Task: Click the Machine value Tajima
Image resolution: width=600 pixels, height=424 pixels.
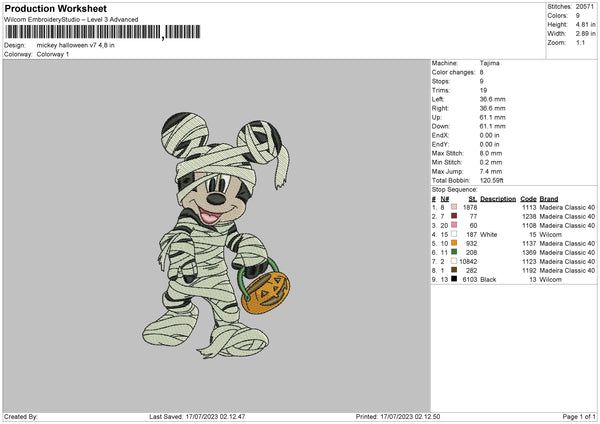Action: point(489,63)
